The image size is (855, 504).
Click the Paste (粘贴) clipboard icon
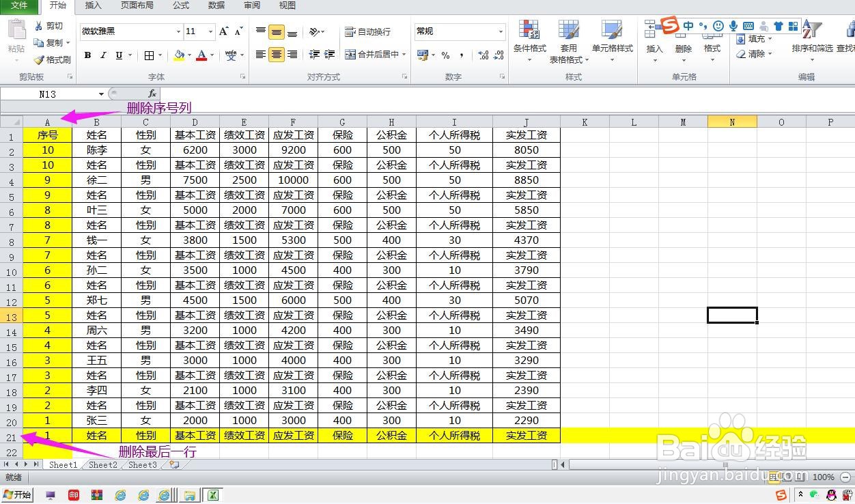pos(16,31)
